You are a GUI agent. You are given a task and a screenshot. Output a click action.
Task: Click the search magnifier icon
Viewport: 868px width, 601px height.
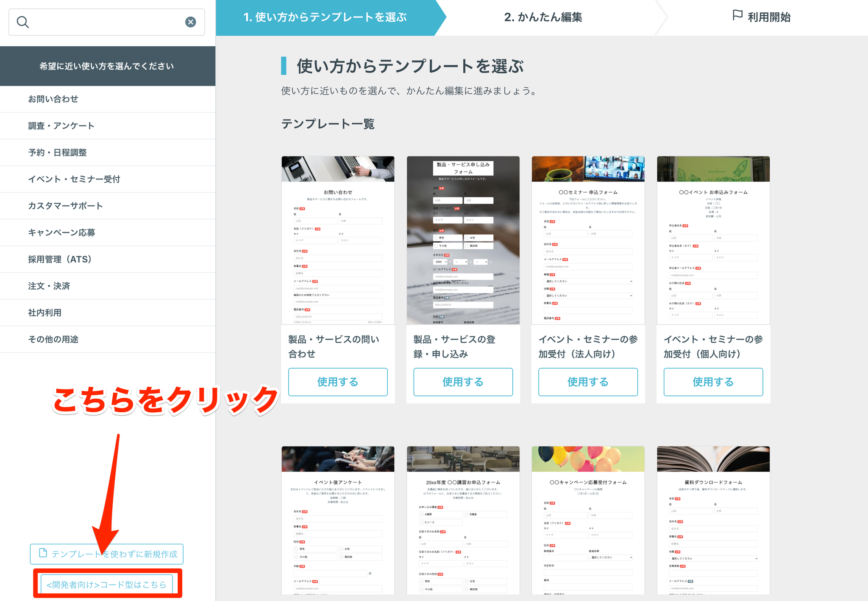tap(23, 22)
